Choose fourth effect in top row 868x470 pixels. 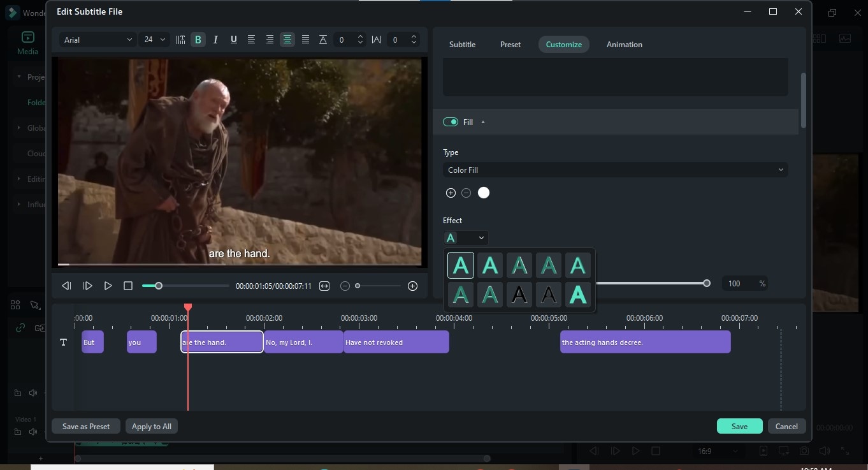pyautogui.click(x=549, y=265)
